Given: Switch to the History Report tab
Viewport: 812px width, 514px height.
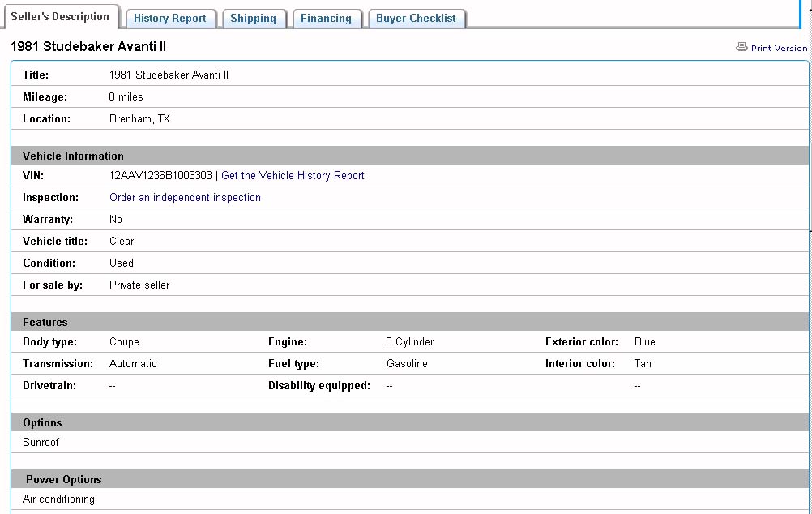Looking at the screenshot, I should [x=170, y=19].
